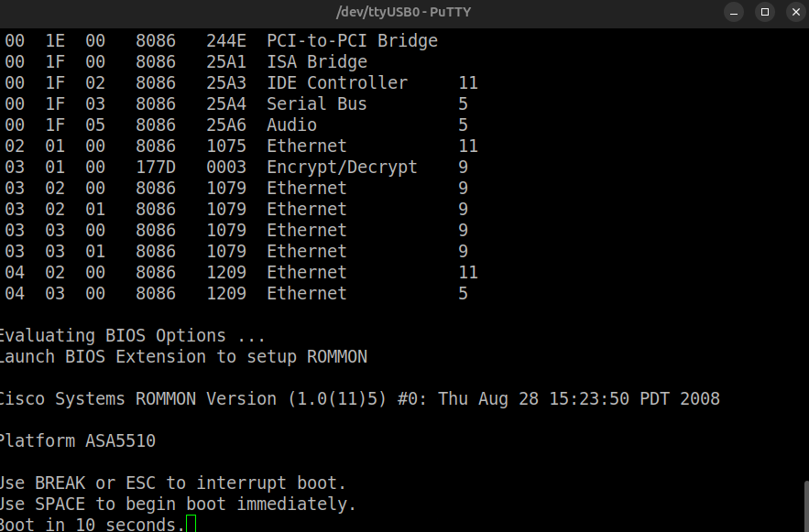Click the /dev/ttyUSB0 - PuTTY title bar
Screen dimensions: 809x532
tap(404, 12)
